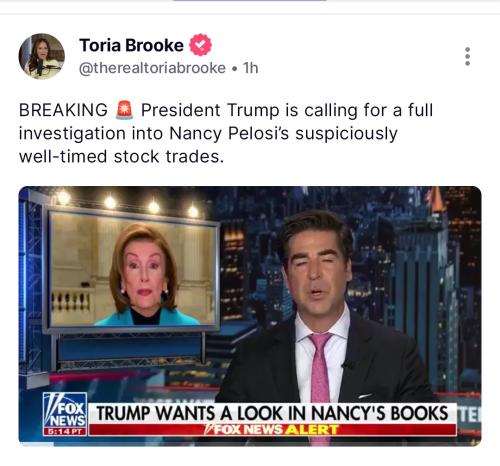Tap the red siren emoji in post

124,110
